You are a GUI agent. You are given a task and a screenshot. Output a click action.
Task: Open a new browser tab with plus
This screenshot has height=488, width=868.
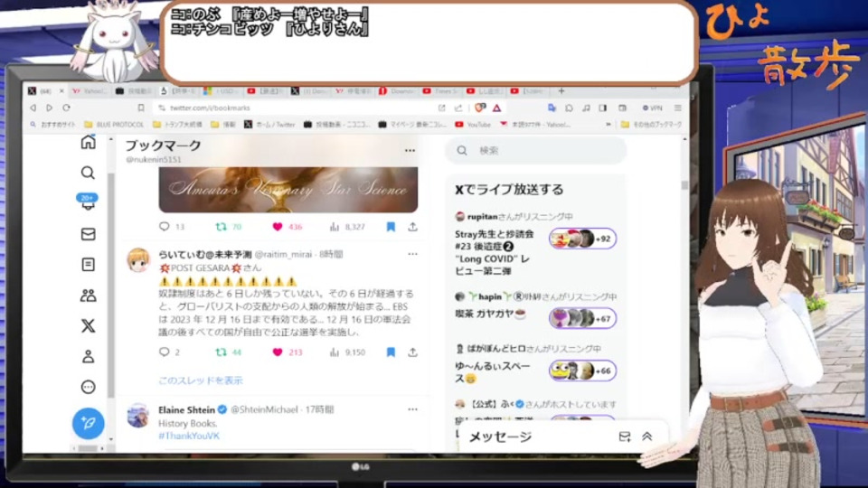click(x=561, y=90)
